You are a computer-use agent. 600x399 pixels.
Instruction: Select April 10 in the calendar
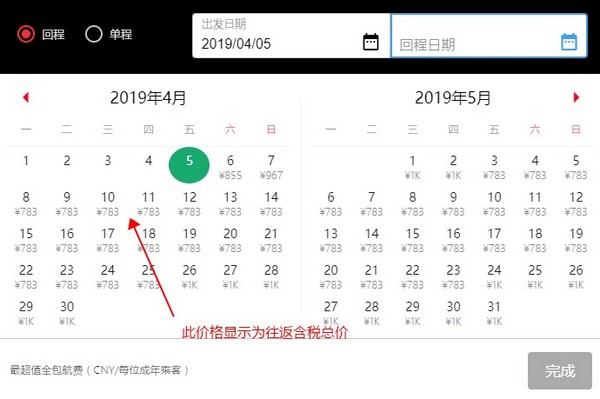pos(108,204)
